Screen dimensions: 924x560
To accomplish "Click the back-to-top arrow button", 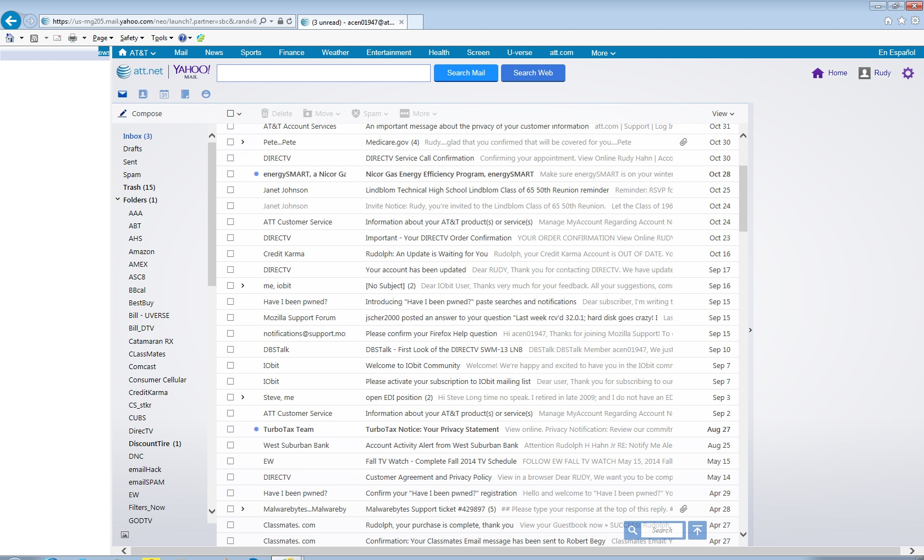I will pos(697,530).
